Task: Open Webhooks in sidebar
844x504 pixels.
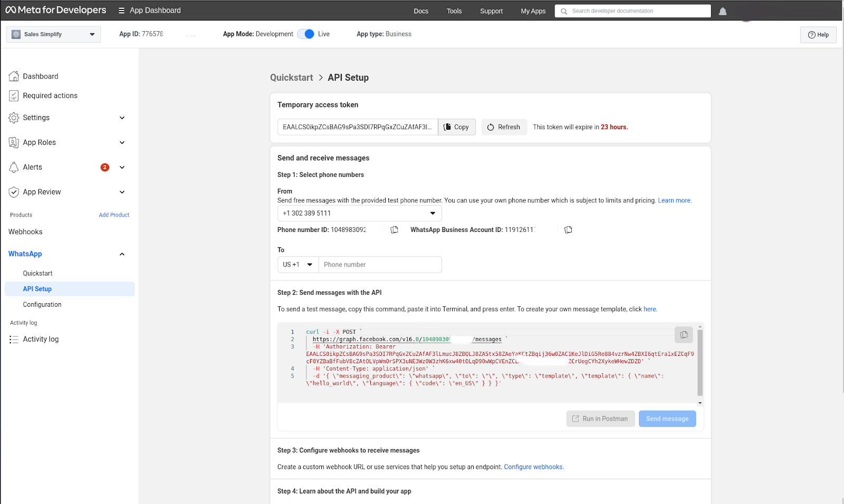Action: [25, 232]
